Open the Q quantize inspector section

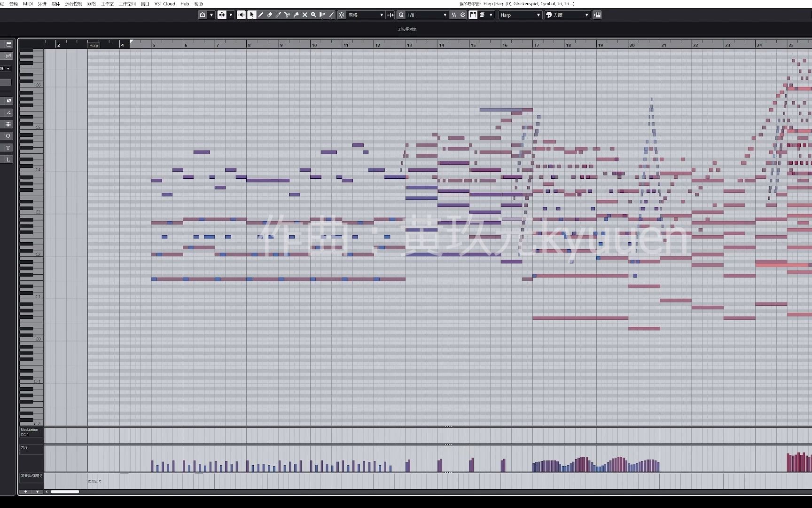point(8,136)
